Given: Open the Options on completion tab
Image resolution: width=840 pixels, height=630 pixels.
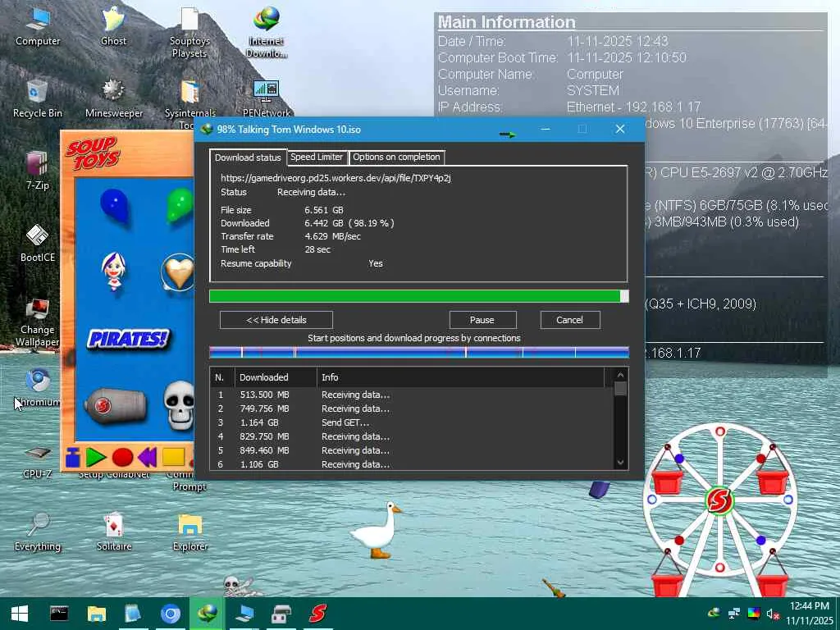Looking at the screenshot, I should [396, 157].
